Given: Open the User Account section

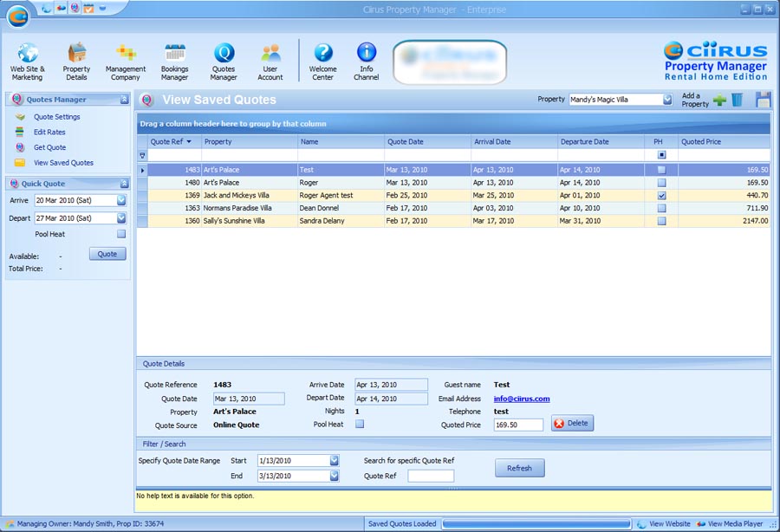Looking at the screenshot, I should (270, 62).
